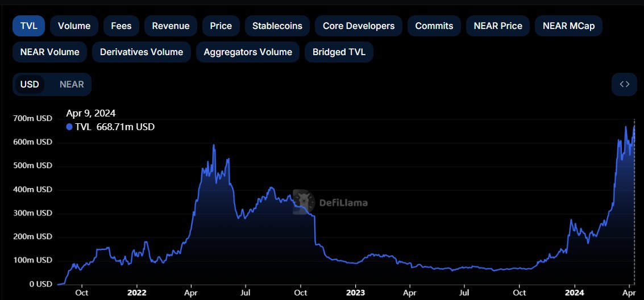Click the 300m USD axis label
This screenshot has width=644, height=300.
[32, 213]
